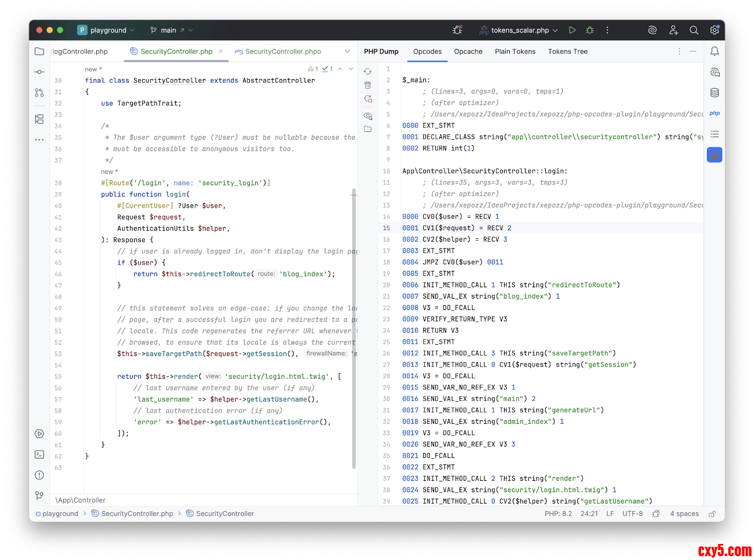Viewport: 754px width, 560px height.
Task: Click the PHP: 8.2 language level
Action: [558, 514]
